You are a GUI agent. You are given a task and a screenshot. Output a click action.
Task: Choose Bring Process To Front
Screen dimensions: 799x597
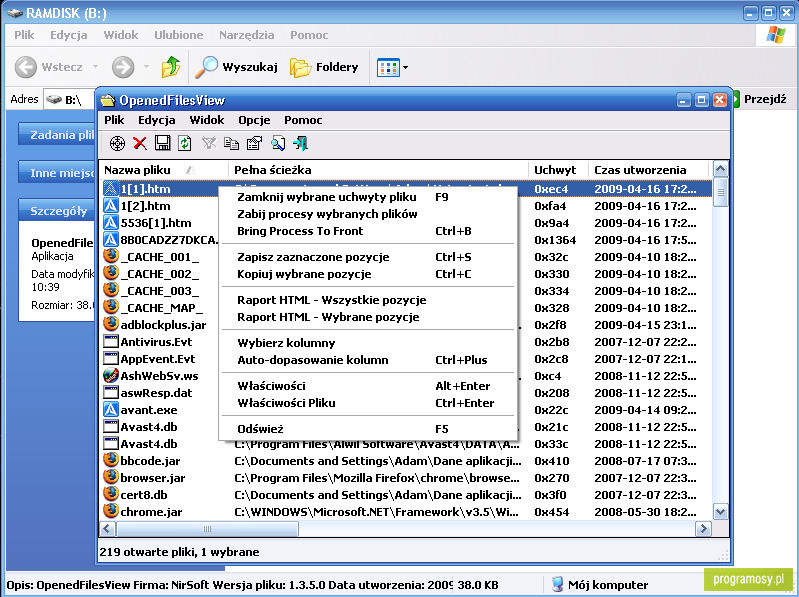(x=368, y=231)
